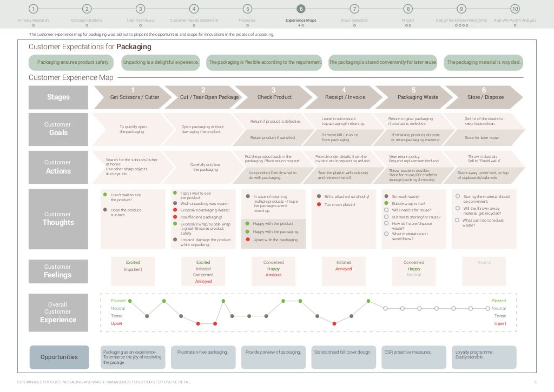Screen dimensions: 554x392
Task: Click step circle number 9
Action: pos(461,9)
